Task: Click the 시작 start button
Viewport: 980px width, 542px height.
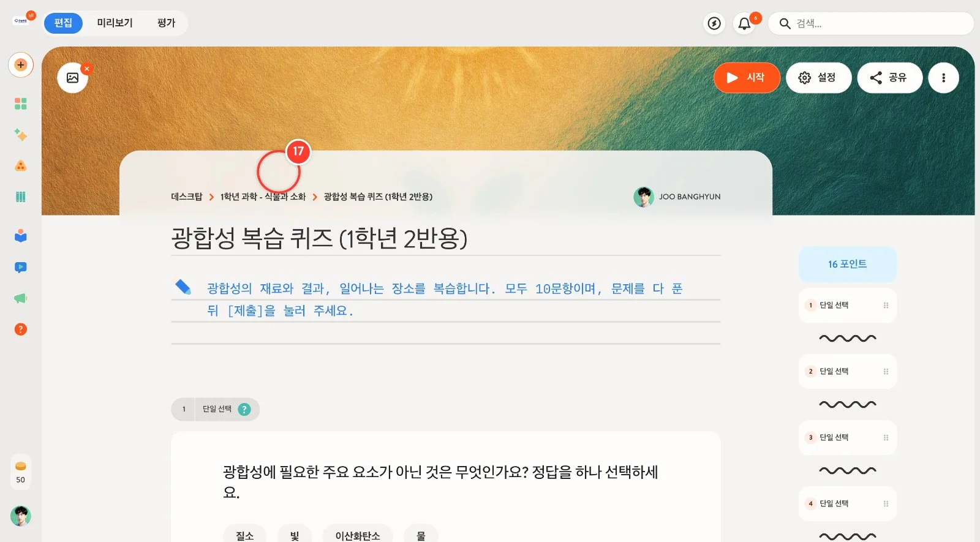Action: [x=747, y=78]
